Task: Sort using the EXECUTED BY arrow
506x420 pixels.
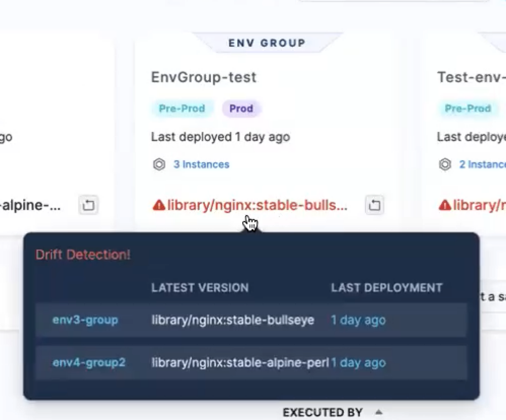Action: (378, 412)
